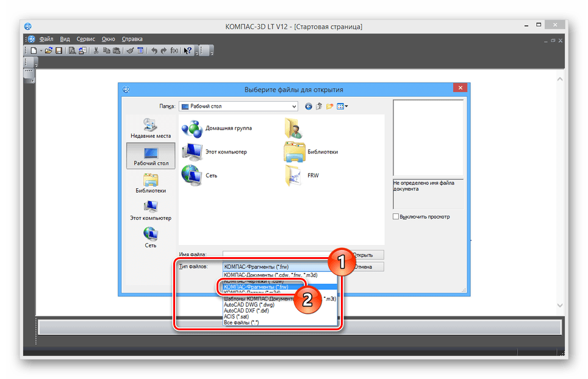Image resolution: width=588 pixels, height=379 pixels.
Task: Select Библиотеки item in file list
Action: point(311,152)
